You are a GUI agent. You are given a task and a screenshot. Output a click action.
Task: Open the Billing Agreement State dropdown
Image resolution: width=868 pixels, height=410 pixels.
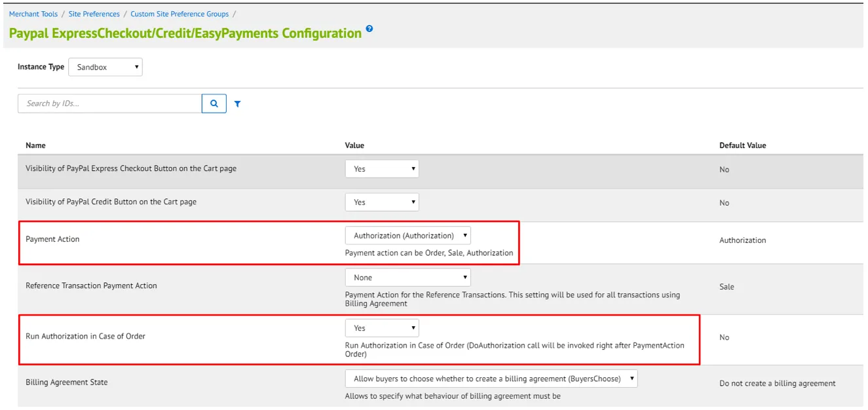point(491,379)
